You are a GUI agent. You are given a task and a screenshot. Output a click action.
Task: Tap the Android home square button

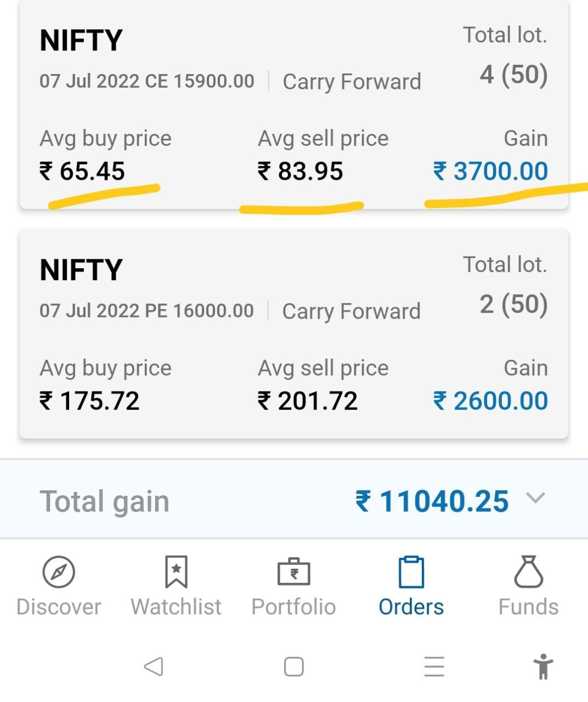[294, 667]
